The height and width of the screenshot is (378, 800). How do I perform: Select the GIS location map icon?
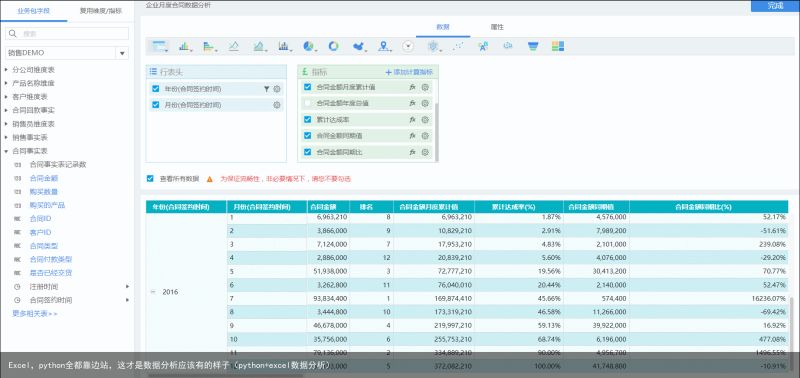[x=384, y=46]
